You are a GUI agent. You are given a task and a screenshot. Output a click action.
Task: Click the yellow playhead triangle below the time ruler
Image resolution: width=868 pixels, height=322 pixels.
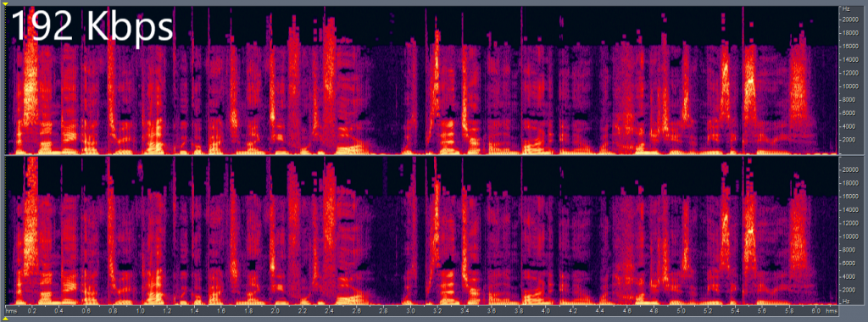6,318
